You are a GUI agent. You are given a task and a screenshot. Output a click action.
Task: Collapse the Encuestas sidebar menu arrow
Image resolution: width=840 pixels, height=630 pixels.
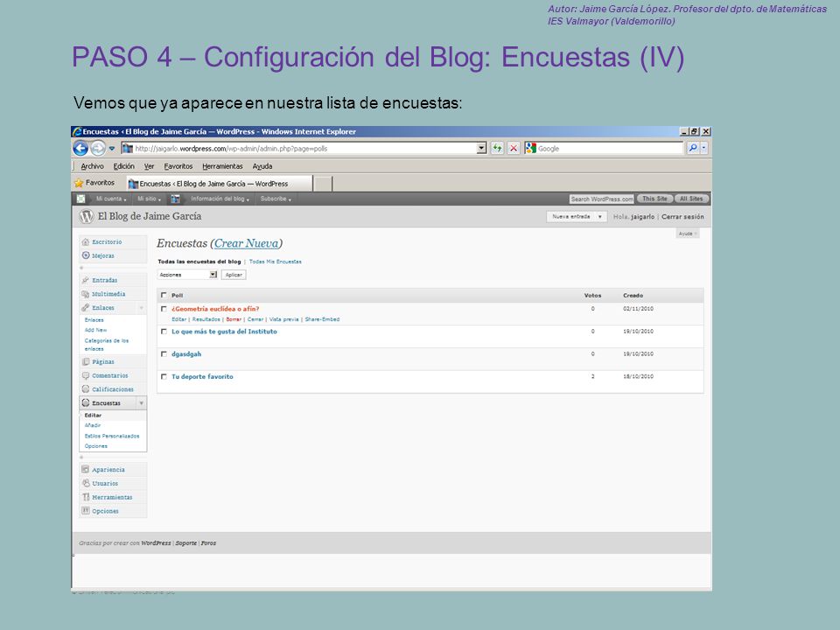tap(142, 402)
